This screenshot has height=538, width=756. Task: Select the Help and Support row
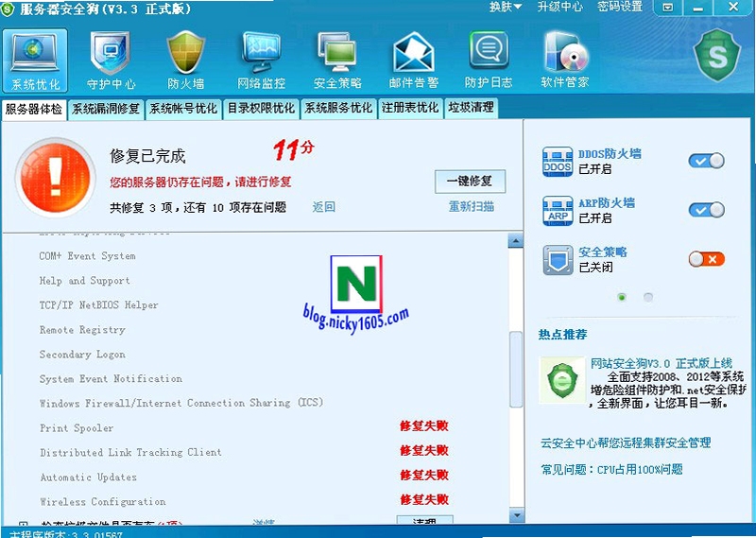(x=84, y=281)
